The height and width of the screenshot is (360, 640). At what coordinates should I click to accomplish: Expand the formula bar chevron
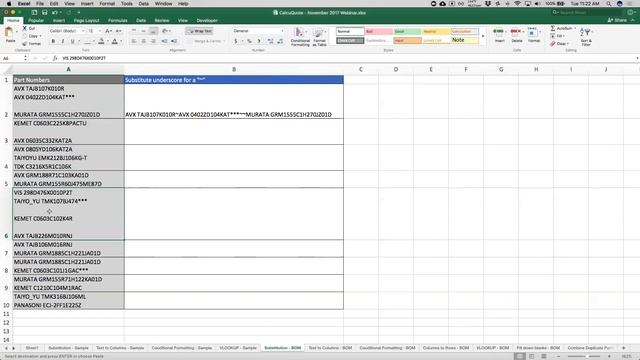(x=637, y=58)
